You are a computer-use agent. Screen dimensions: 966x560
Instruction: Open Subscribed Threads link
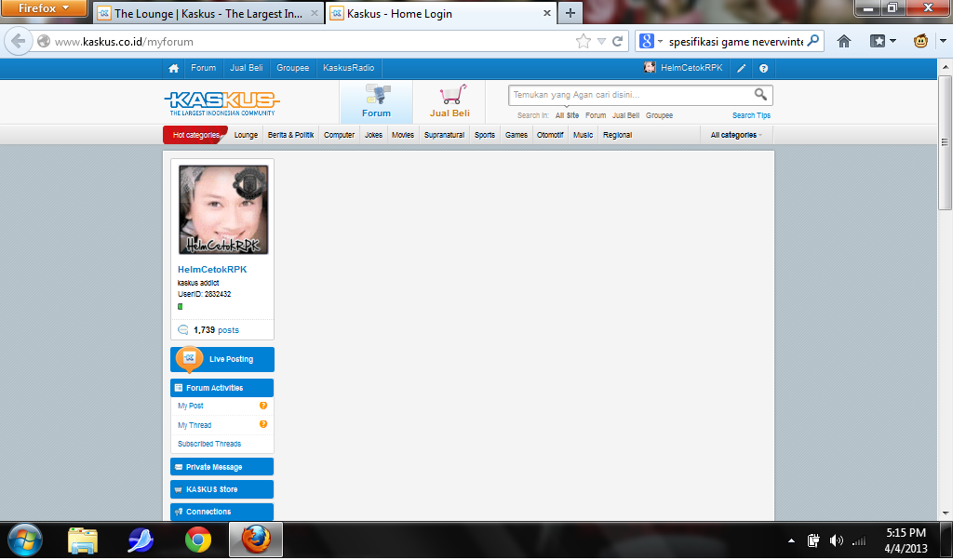pyautogui.click(x=209, y=444)
